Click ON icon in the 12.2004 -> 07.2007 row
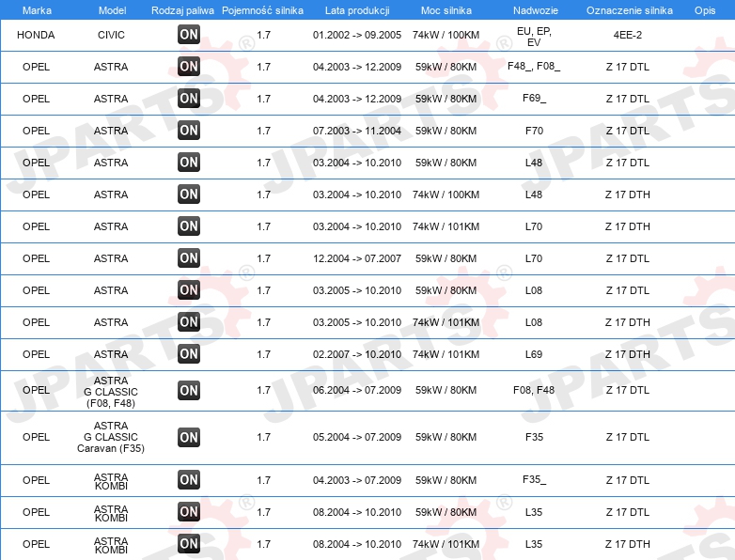Image resolution: width=735 pixels, height=560 pixels. [x=189, y=257]
